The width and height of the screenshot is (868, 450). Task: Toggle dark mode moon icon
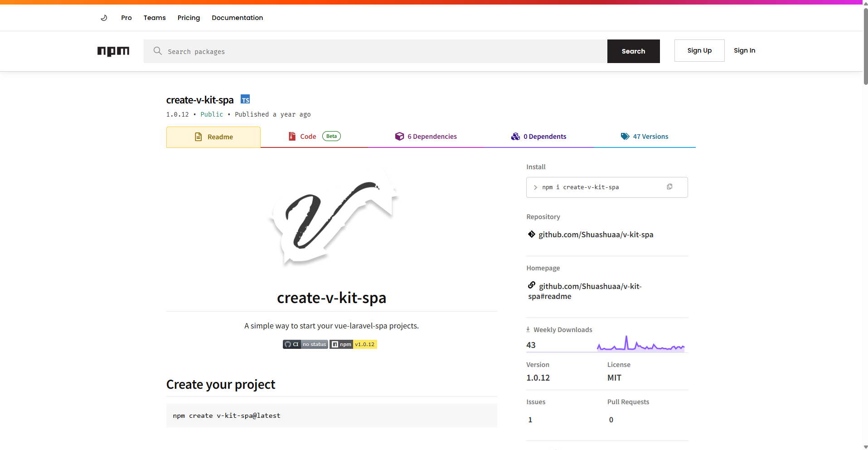[x=104, y=18]
